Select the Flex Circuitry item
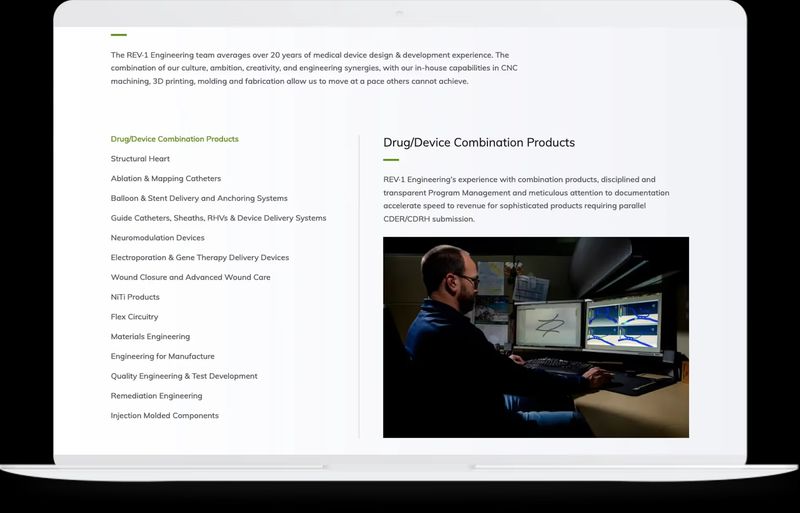800x513 pixels. tap(134, 317)
